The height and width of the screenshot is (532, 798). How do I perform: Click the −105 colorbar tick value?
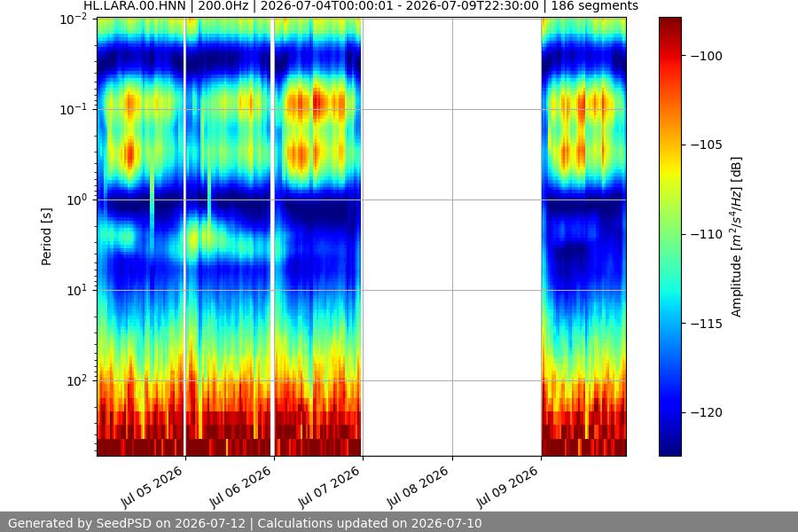pyautogui.click(x=707, y=145)
